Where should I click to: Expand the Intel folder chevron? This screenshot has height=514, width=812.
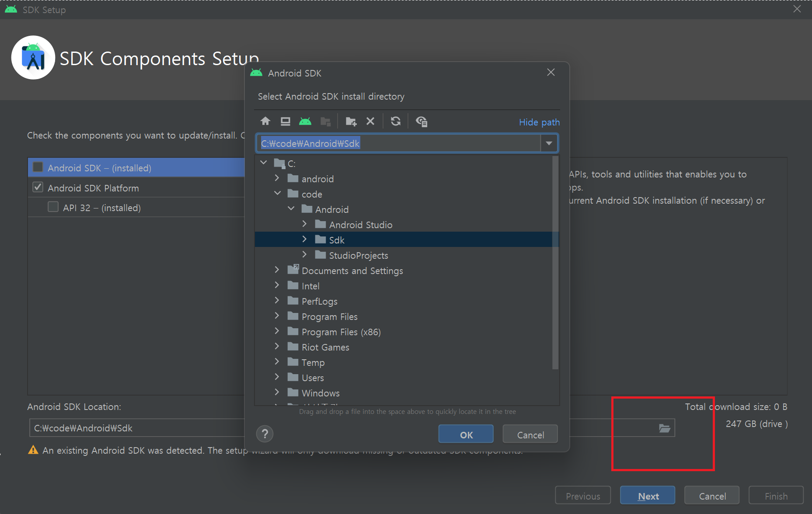(x=277, y=285)
